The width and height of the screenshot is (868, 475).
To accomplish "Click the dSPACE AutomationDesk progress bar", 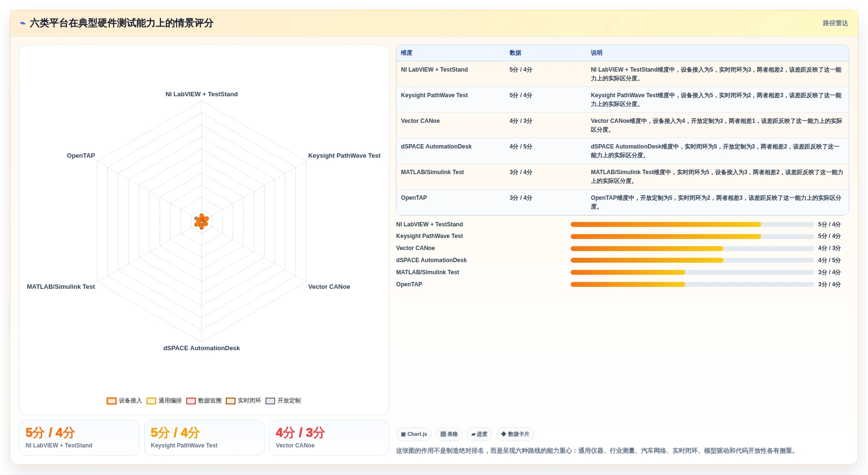I will [692, 260].
